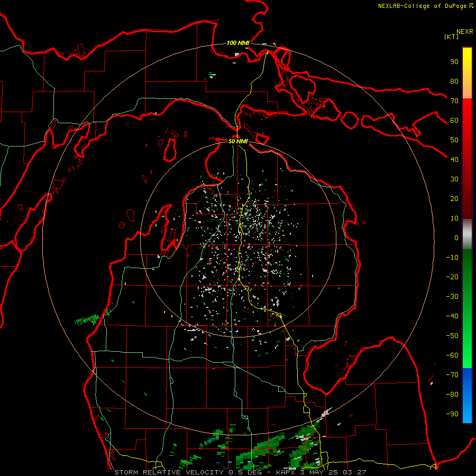
Task: Click the 70 value on the velocity scale
Action: coord(454,101)
